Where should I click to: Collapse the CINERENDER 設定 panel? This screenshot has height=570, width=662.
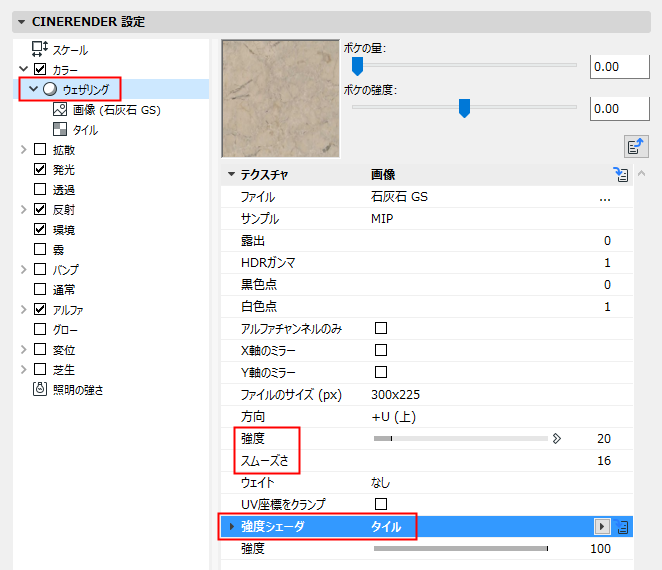tap(22, 22)
